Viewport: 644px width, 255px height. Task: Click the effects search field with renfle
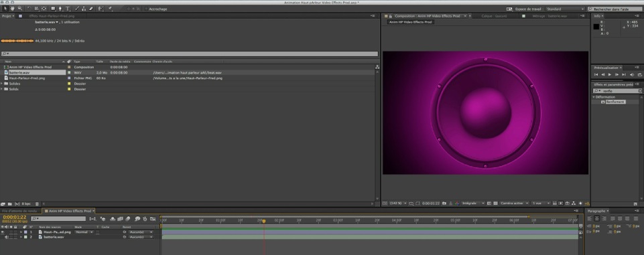617,90
